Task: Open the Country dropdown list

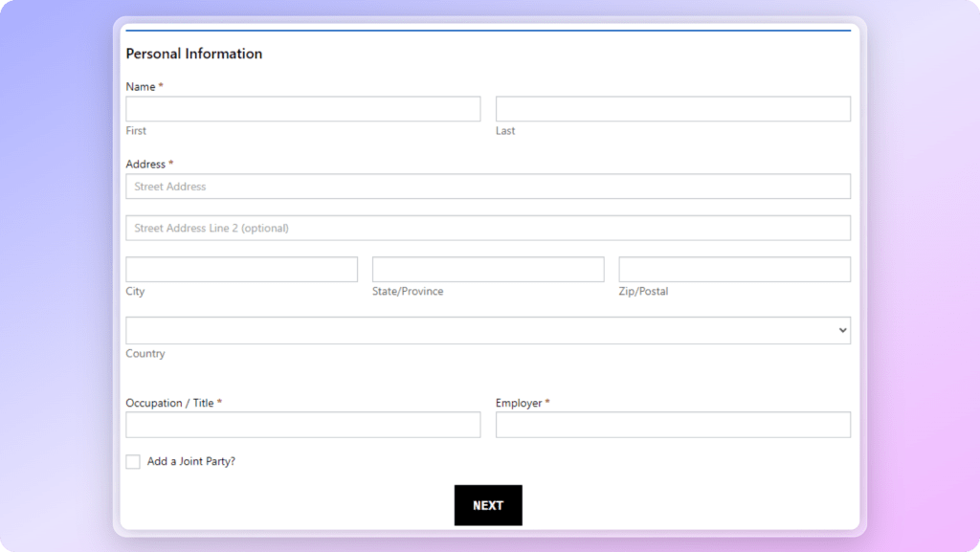Action: [488, 330]
